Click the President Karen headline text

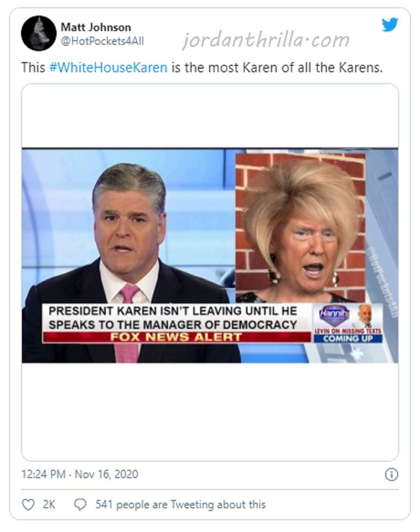[173, 318]
